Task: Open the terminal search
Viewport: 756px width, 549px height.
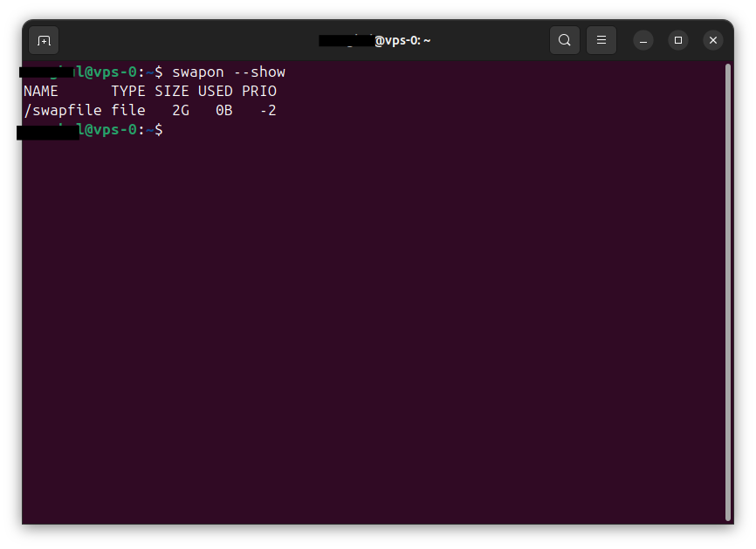Action: (565, 40)
